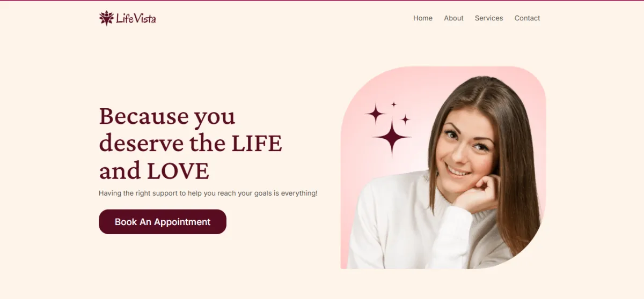Click the small sparkle right of the large star

click(405, 119)
